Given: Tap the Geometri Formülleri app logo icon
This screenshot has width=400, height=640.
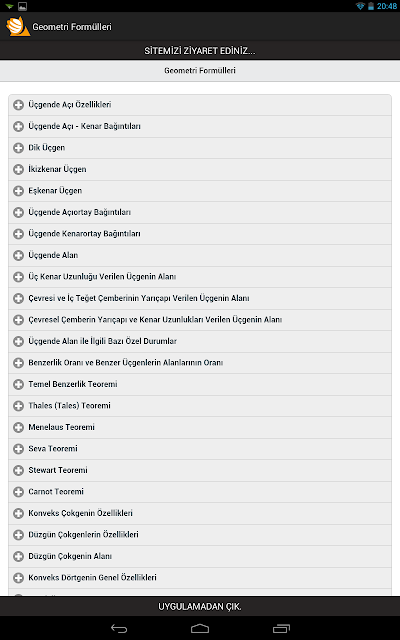Looking at the screenshot, I should (x=18, y=27).
